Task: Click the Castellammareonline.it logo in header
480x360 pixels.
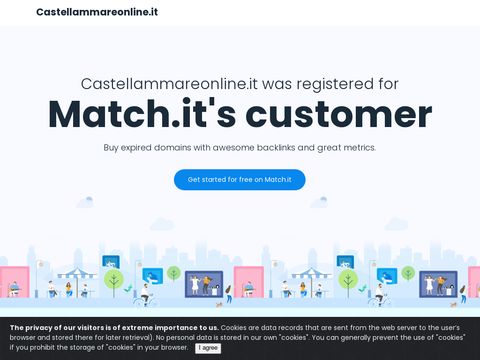Action: tap(97, 12)
